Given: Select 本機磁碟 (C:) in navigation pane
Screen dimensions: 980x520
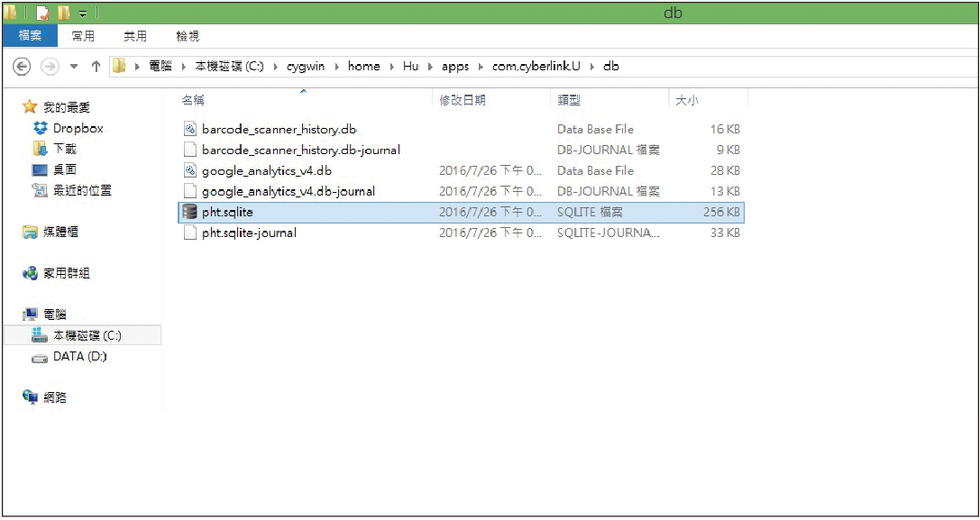Looking at the screenshot, I should pos(87,335).
